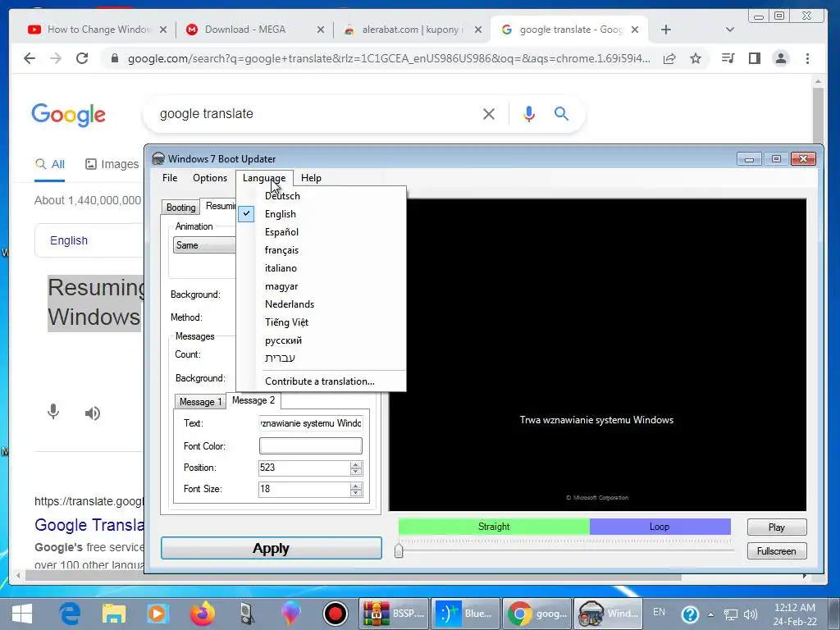
Task: Click Contribute a translation...
Action: click(320, 381)
